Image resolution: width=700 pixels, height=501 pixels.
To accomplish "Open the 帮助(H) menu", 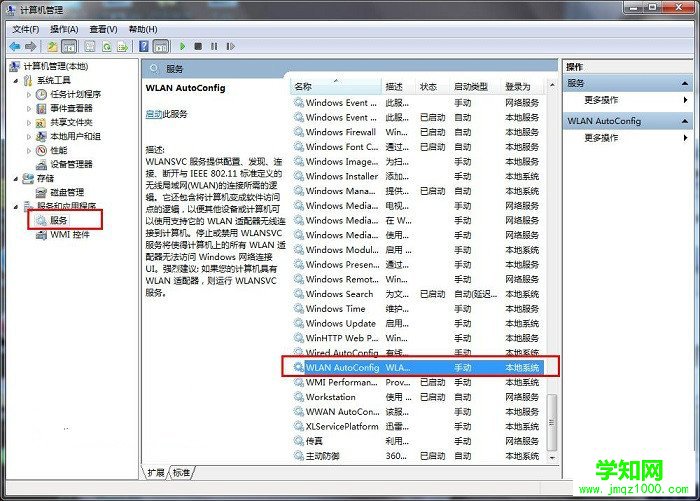I will (143, 29).
